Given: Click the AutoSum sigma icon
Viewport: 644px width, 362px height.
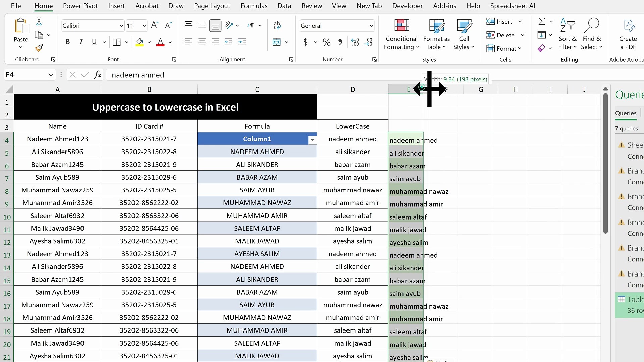Looking at the screenshot, I should point(541,22).
